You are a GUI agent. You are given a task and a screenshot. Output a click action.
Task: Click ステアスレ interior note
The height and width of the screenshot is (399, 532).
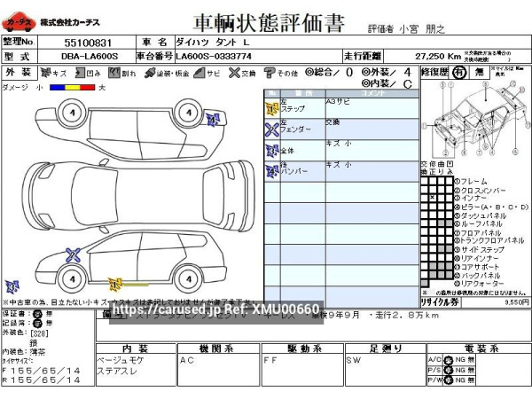point(117,372)
